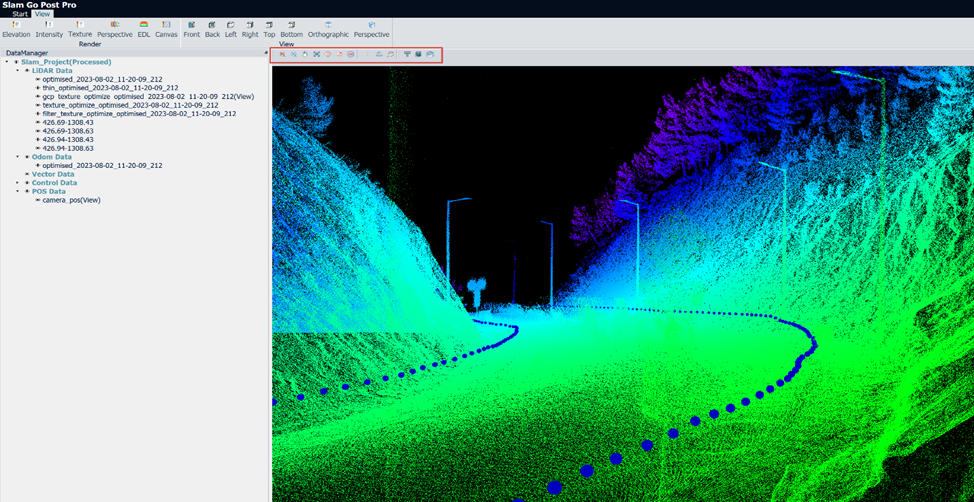Select the 426.69-1308.63 tile entry

pos(68,131)
